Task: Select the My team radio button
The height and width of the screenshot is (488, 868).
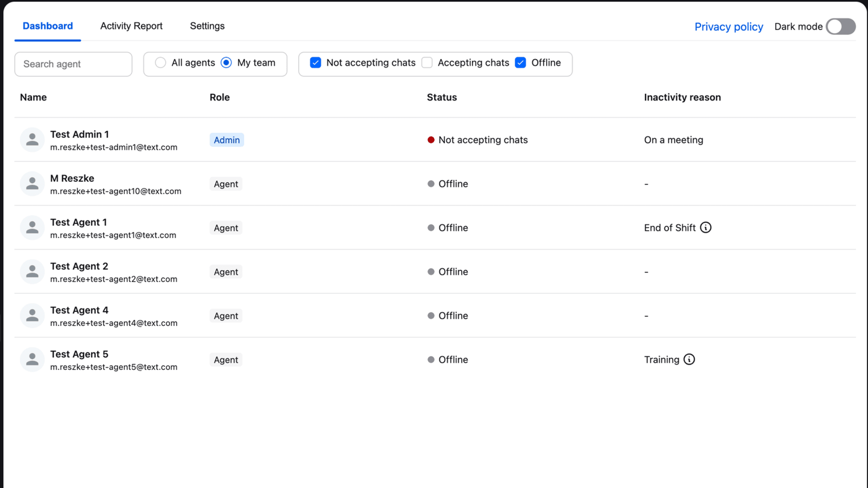Action: [226, 63]
